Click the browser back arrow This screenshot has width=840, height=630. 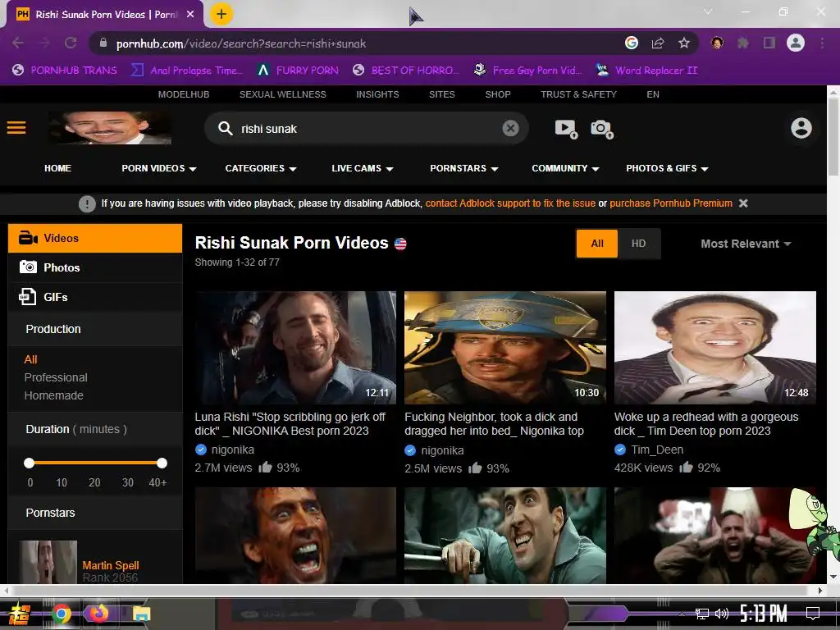point(18,43)
